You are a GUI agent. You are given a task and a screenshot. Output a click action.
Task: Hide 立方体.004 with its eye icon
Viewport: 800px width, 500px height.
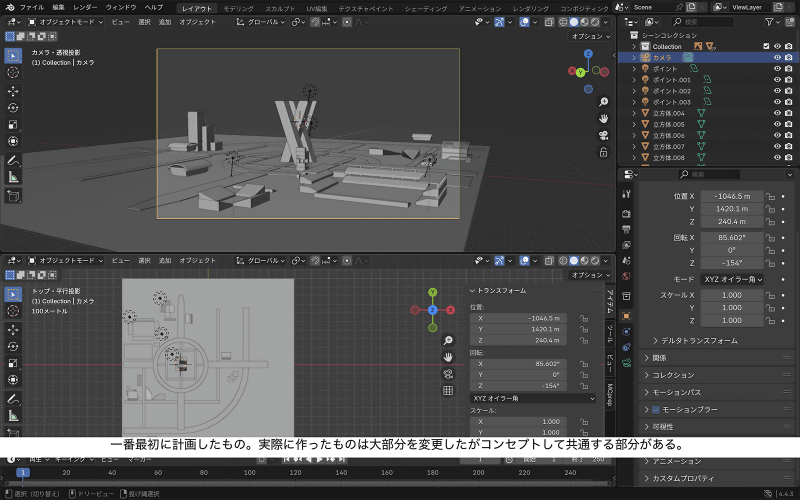[777, 113]
